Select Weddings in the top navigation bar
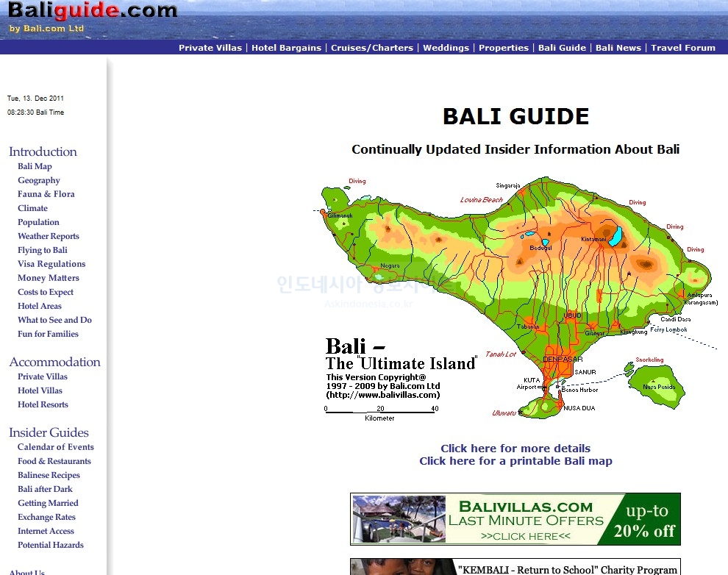This screenshot has width=728, height=575. (446, 48)
